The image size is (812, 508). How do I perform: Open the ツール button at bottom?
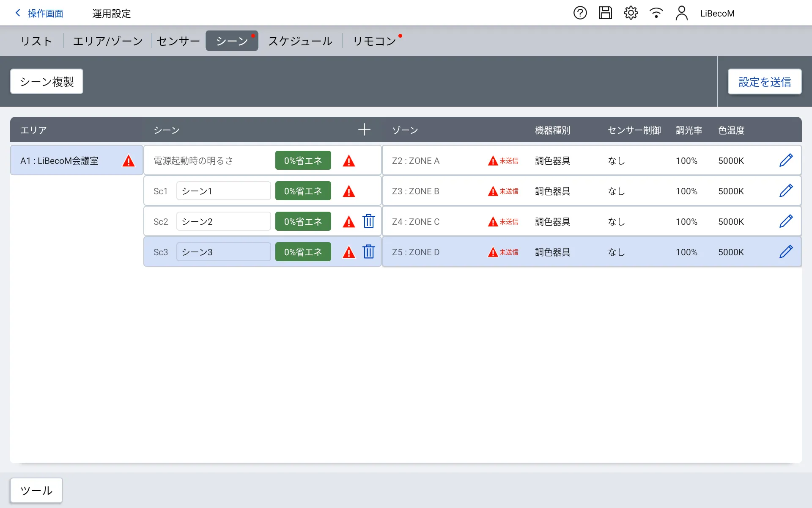pos(36,490)
